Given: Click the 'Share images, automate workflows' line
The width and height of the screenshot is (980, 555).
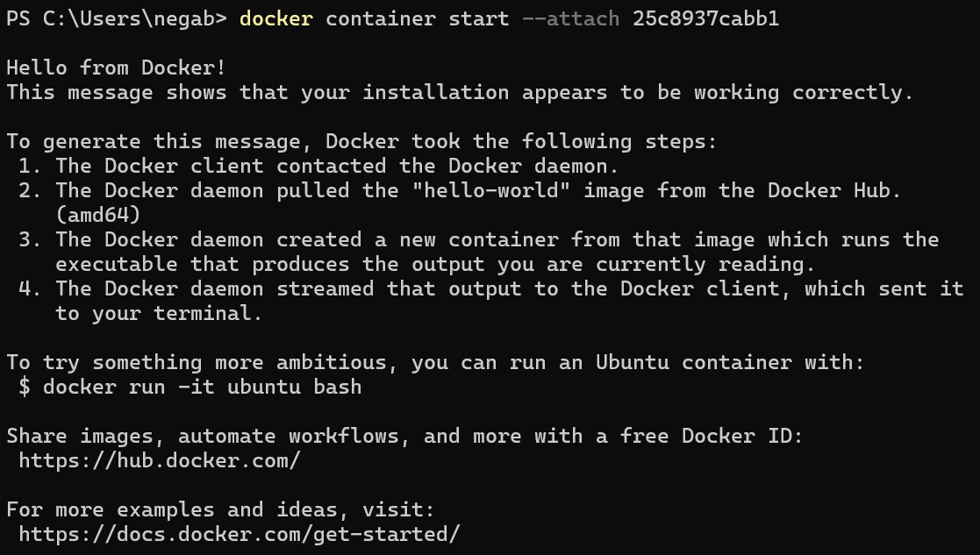Looking at the screenshot, I should pos(404,436).
